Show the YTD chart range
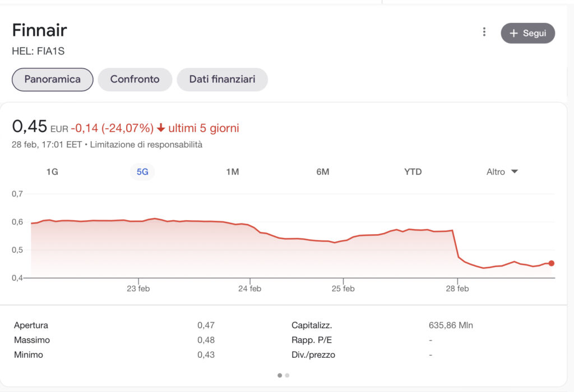 point(413,172)
